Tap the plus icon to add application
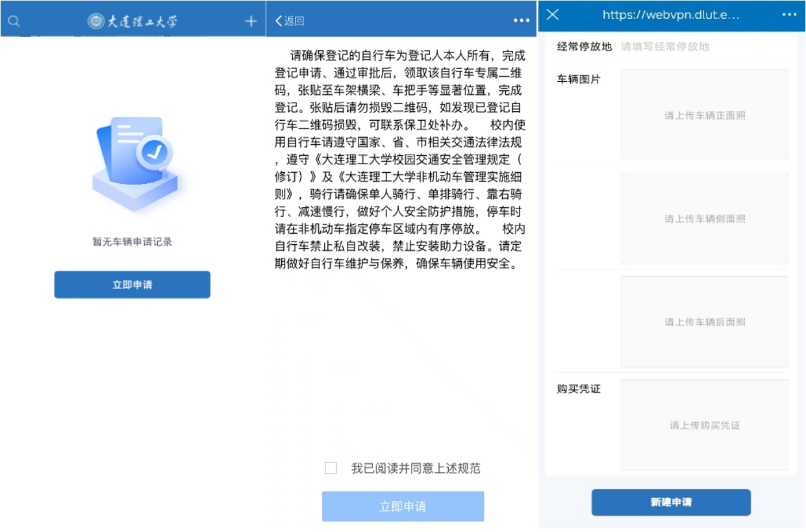This screenshot has width=806, height=532. coord(251,21)
